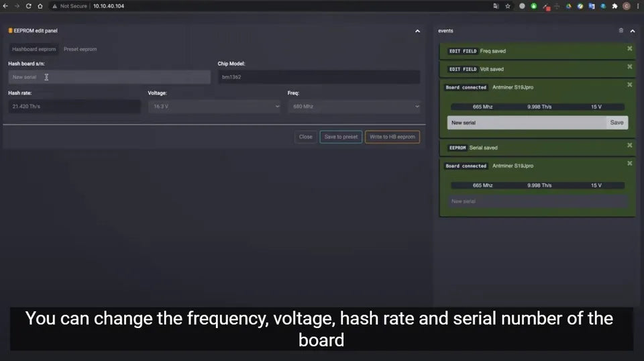Select the Hashboard eeprom tab

pos(34,49)
